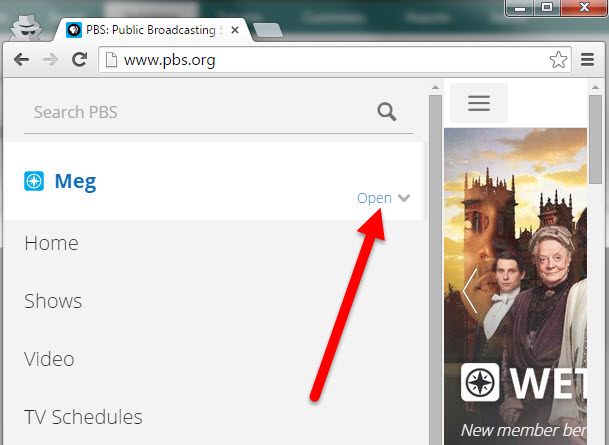The width and height of the screenshot is (609, 445).
Task: Open the Video menu item
Action: 49,359
